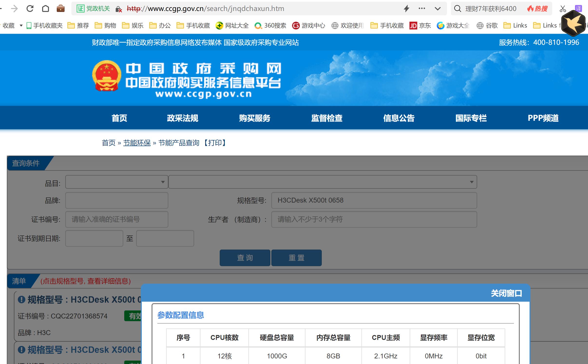Click the 【打印】 print link
Image resolution: width=588 pixels, height=364 pixels.
215,143
